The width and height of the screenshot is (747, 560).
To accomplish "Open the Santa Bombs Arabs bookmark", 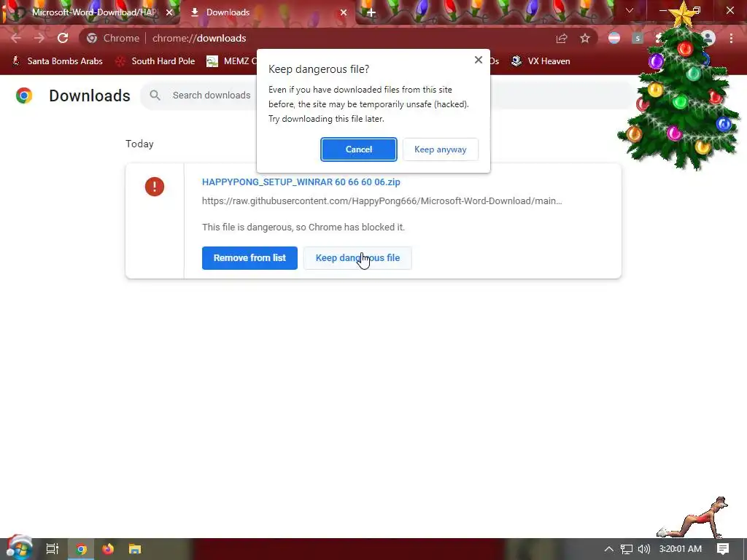I will 57,61.
